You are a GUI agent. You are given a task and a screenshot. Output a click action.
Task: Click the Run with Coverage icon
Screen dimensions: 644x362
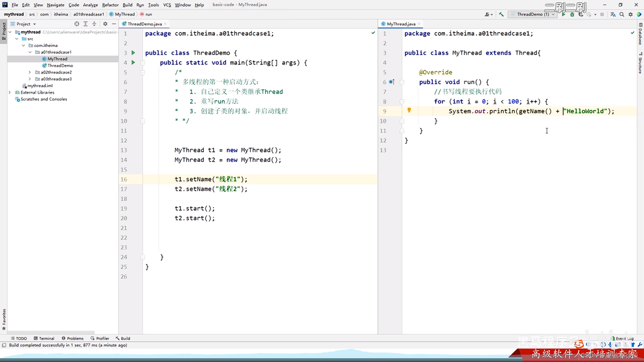pos(581,14)
